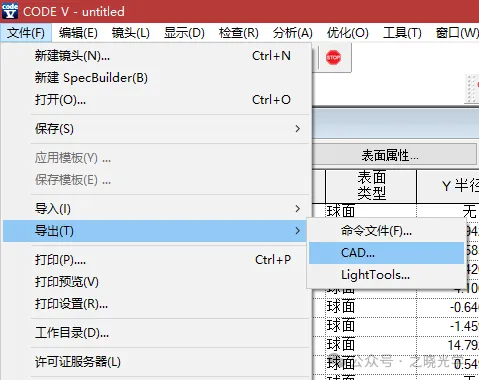Export via 命令文件(F)... submenu item
479x380 pixels.
(386, 231)
